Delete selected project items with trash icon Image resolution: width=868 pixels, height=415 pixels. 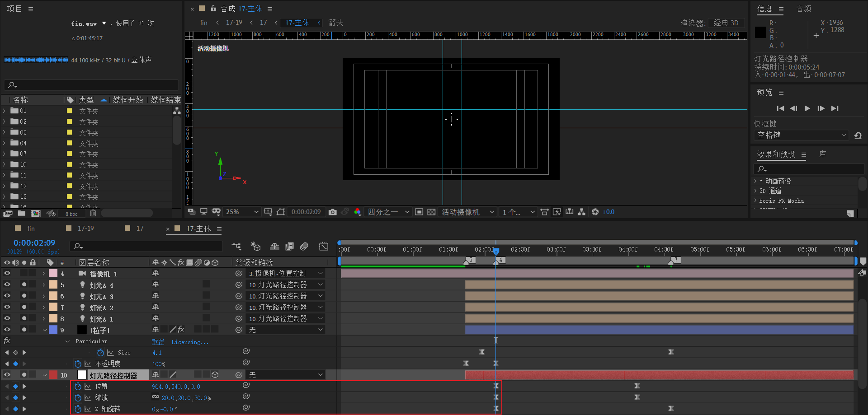click(93, 213)
